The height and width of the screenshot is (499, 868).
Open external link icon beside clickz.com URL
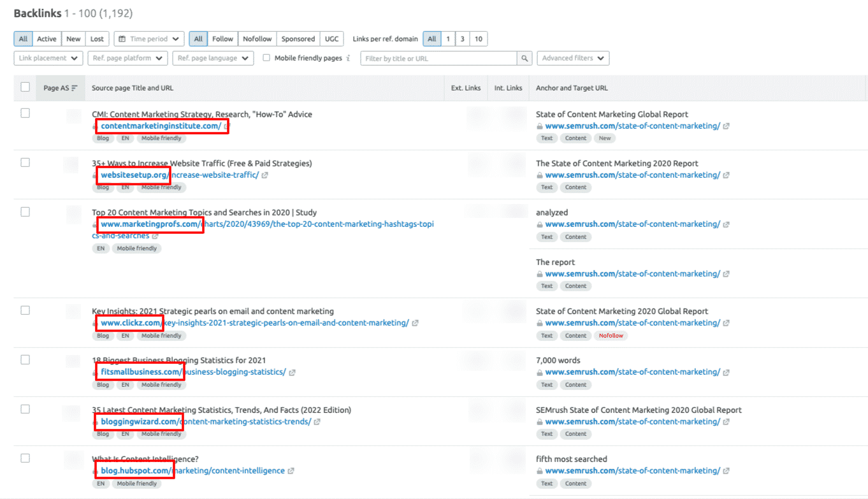pyautogui.click(x=415, y=323)
